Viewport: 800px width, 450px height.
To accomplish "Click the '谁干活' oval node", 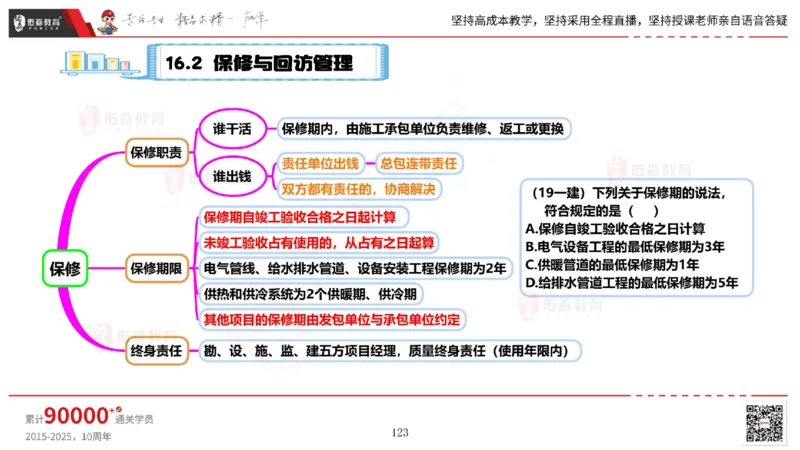I will point(232,129).
